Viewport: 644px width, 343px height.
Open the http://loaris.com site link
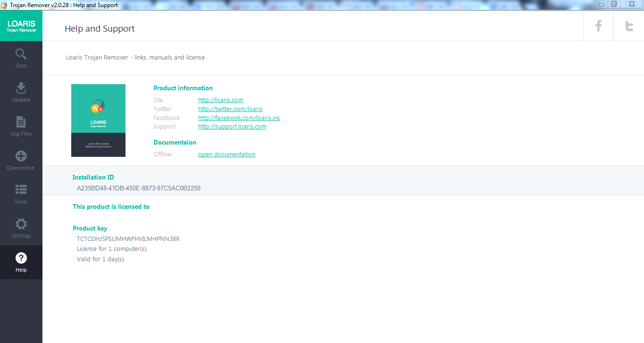(x=221, y=100)
